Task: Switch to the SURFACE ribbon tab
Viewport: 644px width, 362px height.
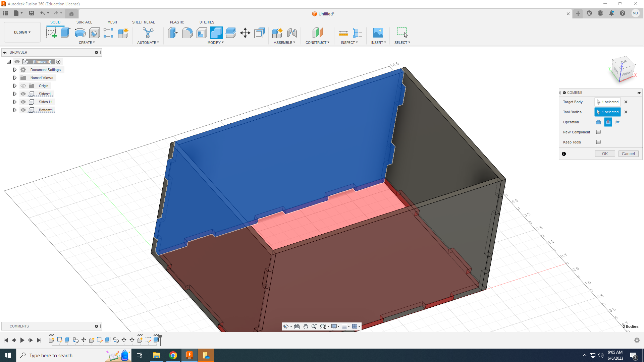Action: coord(84,22)
